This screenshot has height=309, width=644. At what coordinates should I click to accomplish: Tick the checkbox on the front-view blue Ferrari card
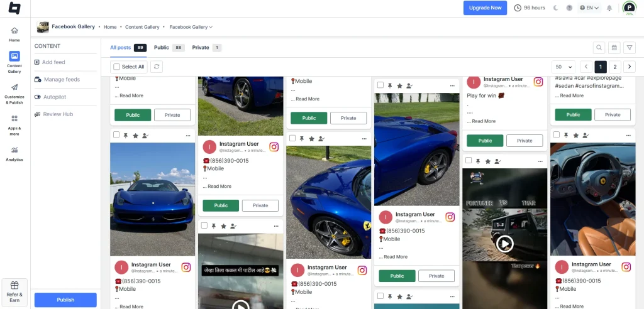coord(116,135)
